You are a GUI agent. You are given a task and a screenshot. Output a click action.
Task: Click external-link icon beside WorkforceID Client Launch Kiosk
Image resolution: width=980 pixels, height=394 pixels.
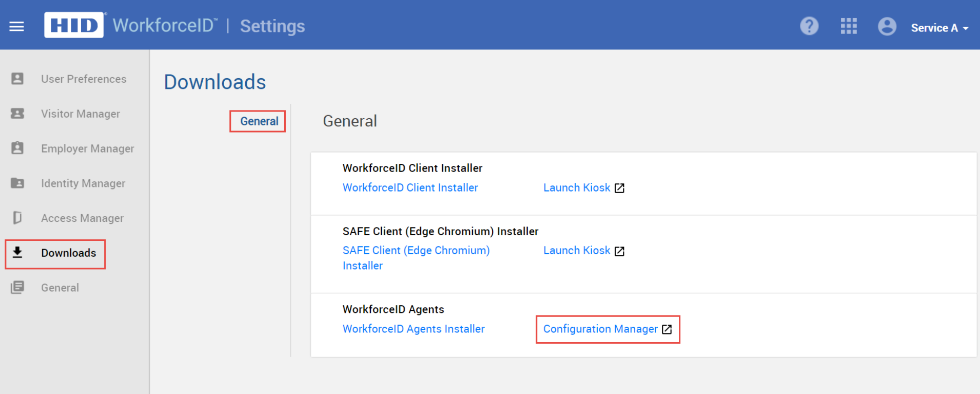619,188
